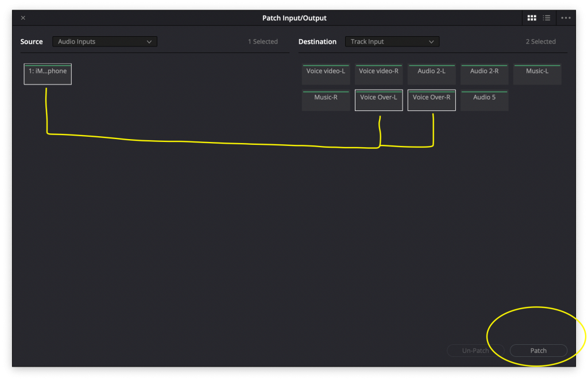Deselect the Voice Over-R destination tile
The width and height of the screenshot is (588, 381).
click(x=431, y=100)
